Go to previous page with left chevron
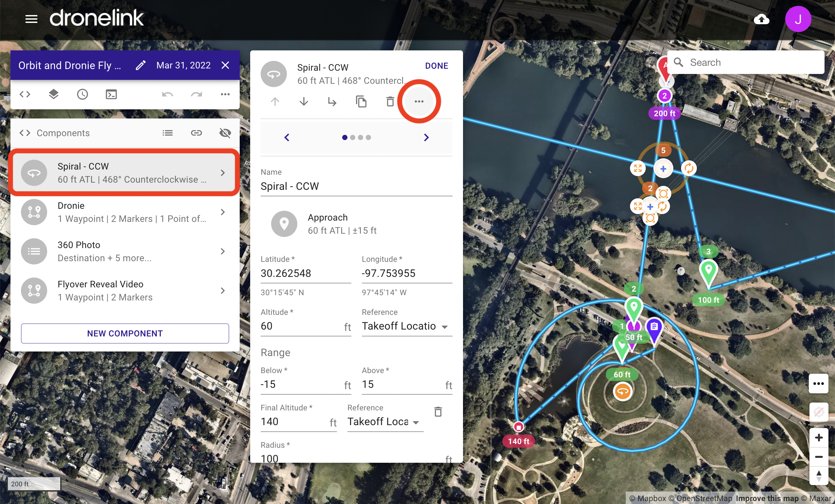The image size is (835, 504). [287, 137]
